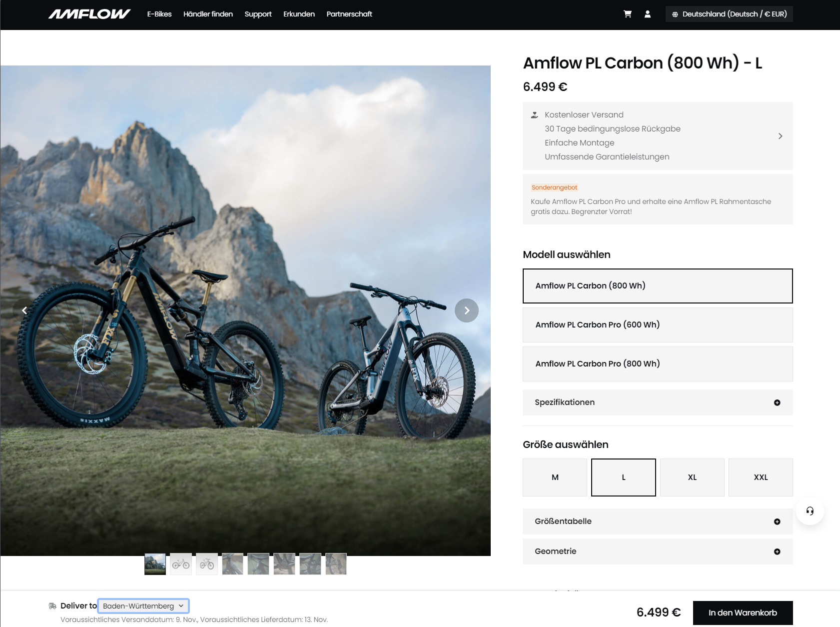This screenshot has height=627, width=840.
Task: Click the main bike photo in the gallery
Action: point(245,310)
